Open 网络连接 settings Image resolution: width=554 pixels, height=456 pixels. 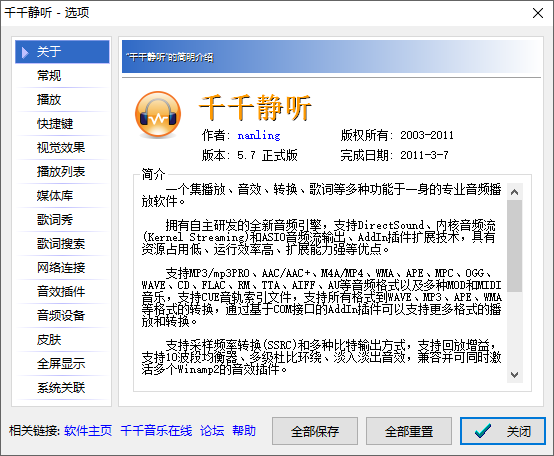pyautogui.click(x=62, y=268)
